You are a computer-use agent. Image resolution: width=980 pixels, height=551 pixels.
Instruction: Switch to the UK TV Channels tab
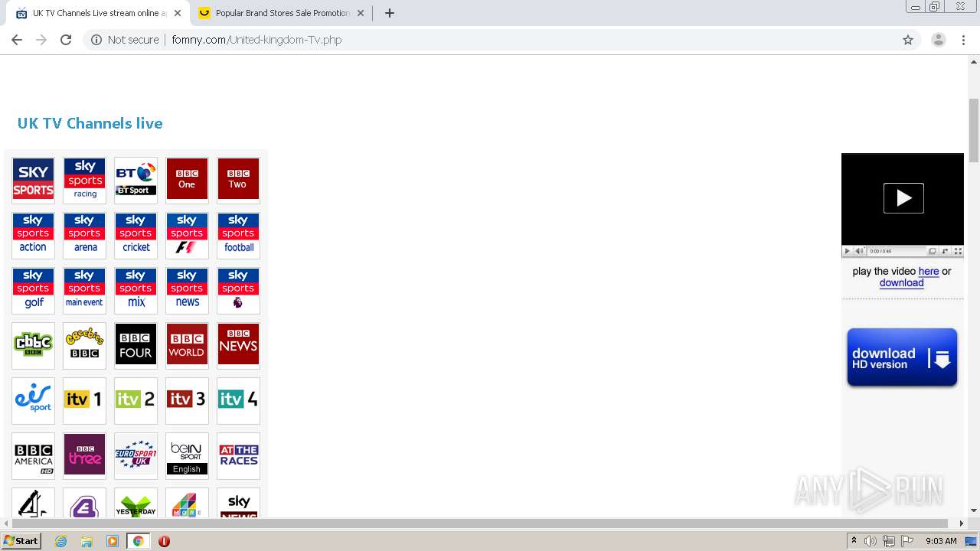(x=100, y=13)
